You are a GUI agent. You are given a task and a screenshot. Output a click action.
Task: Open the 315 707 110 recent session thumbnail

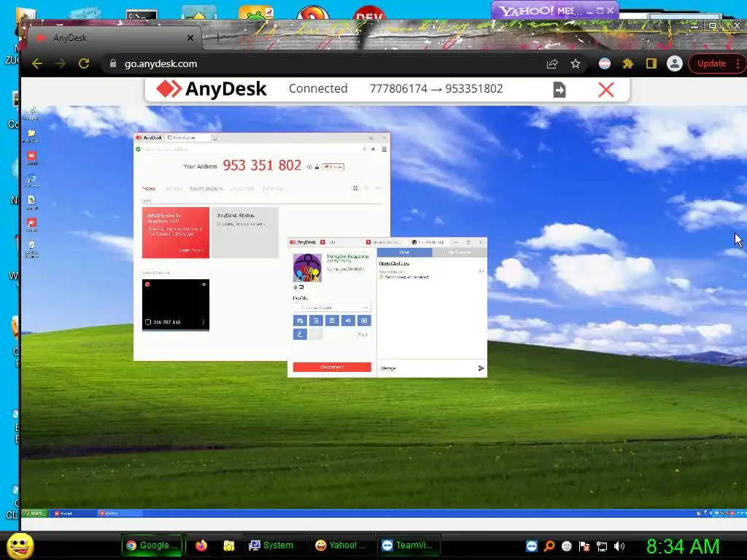[x=176, y=305]
